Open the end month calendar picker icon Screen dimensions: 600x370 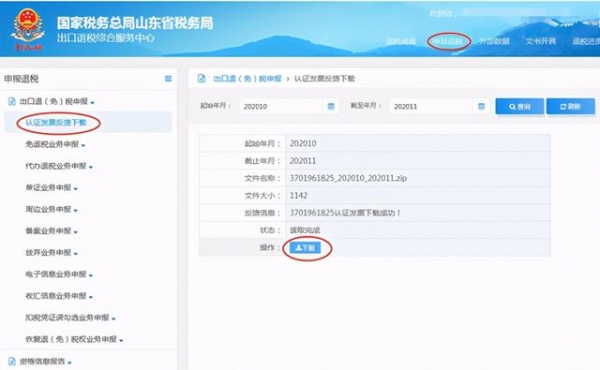481,106
